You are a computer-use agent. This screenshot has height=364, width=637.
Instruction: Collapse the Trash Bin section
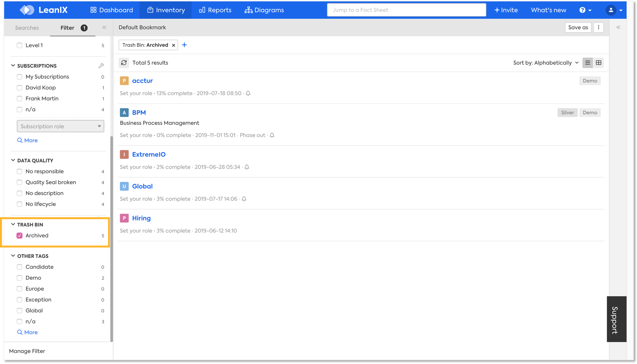(x=13, y=224)
